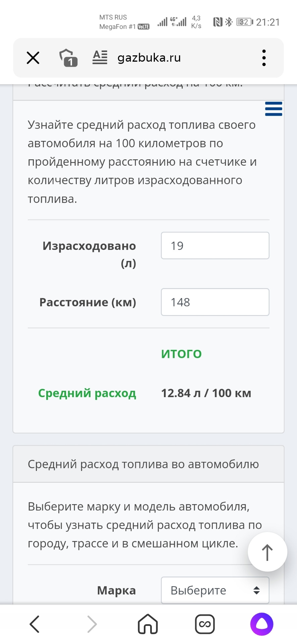Open the three-dot browser menu
This screenshot has height=644, width=297.
(x=264, y=58)
